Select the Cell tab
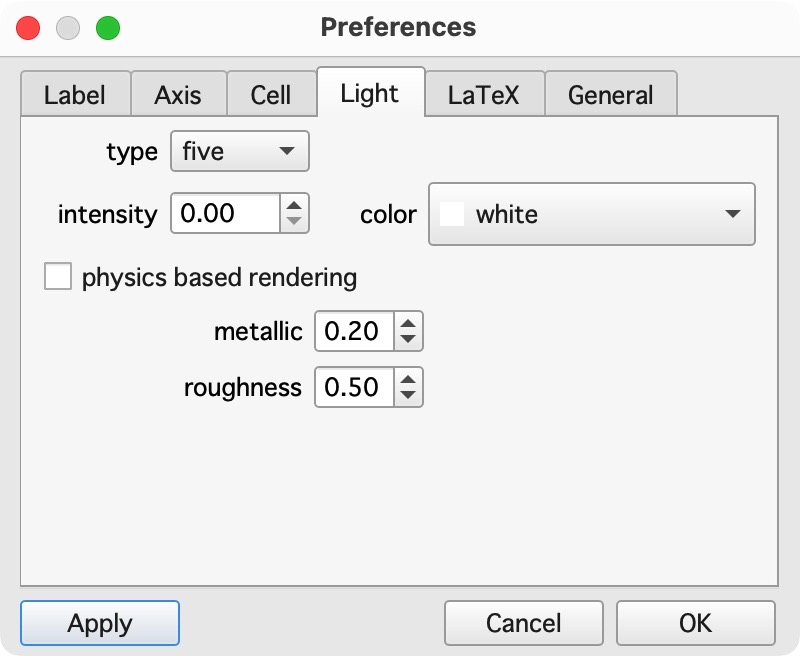Viewport: 800px width, 656px height. point(271,94)
